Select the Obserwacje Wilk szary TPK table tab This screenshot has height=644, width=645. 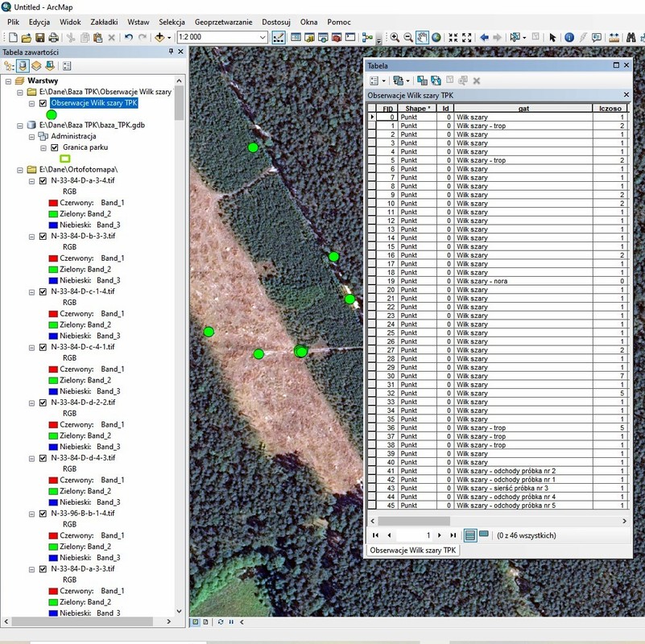tap(413, 550)
